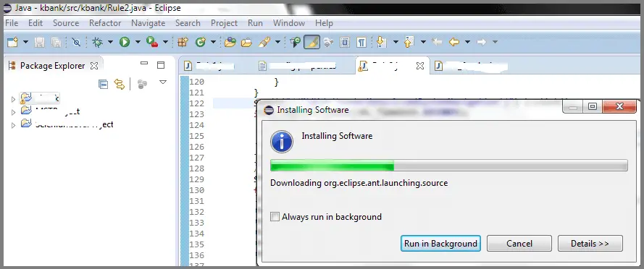Screen dimensions: 644x269
Task: Click the Next Annotation down arrow icon
Action: point(382,42)
